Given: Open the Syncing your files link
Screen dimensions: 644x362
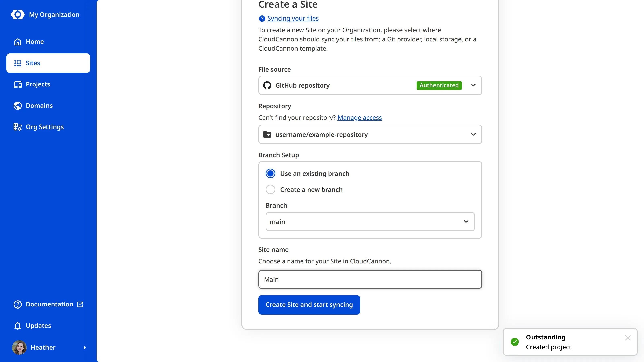Looking at the screenshot, I should (293, 19).
